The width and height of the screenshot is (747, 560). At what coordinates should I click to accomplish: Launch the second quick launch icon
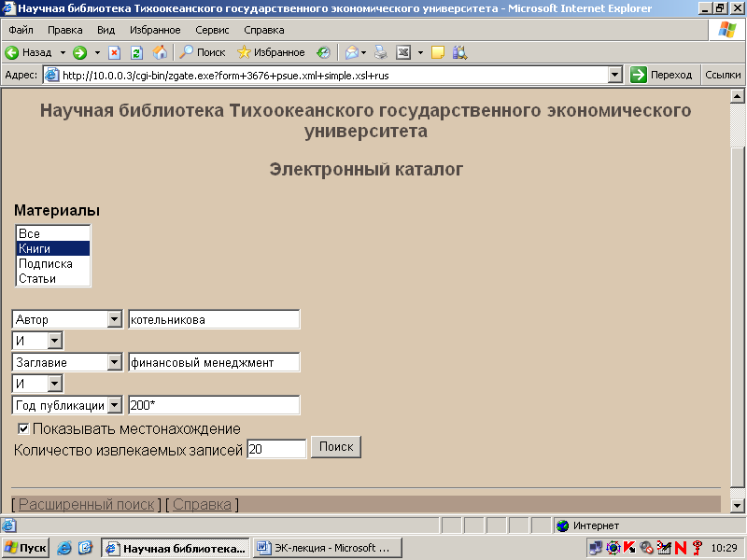85,548
